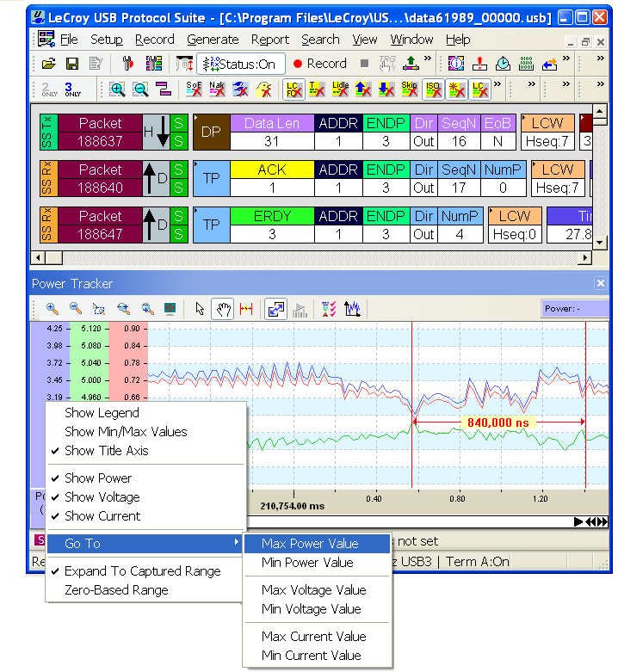Choose Min Current Value
Image resolution: width=618 pixels, height=672 pixels.
pyautogui.click(x=317, y=656)
